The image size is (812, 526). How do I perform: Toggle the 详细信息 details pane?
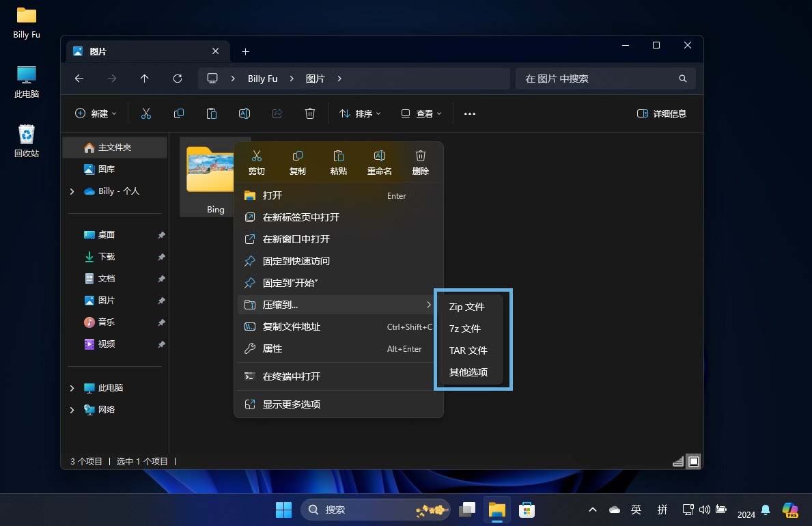pos(661,114)
